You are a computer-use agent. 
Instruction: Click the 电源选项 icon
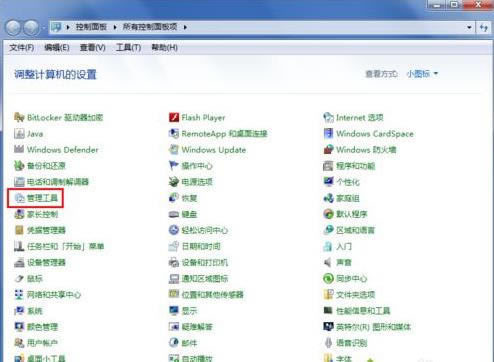click(174, 182)
